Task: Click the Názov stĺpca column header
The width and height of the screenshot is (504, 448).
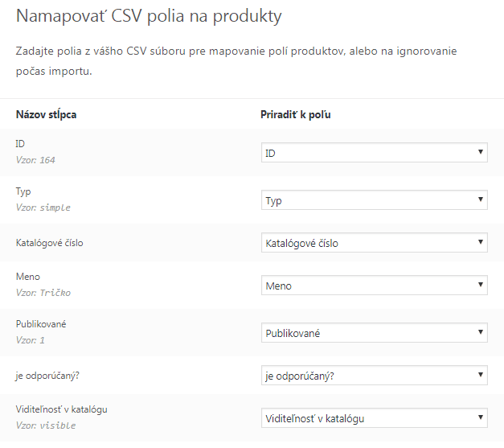Action: pos(47,114)
